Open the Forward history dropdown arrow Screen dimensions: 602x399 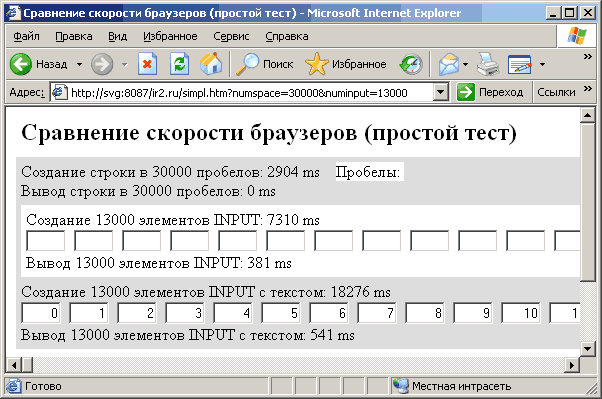tap(125, 64)
